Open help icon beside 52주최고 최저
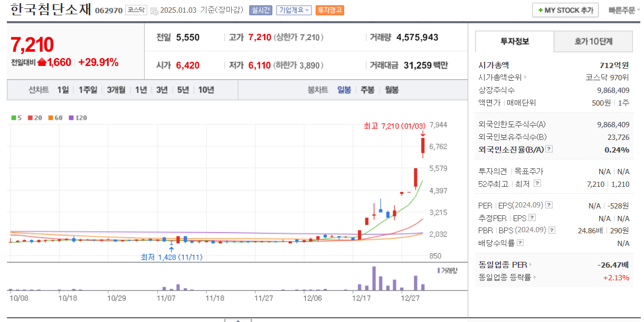Screen dimensions: 644x322 point(537,183)
